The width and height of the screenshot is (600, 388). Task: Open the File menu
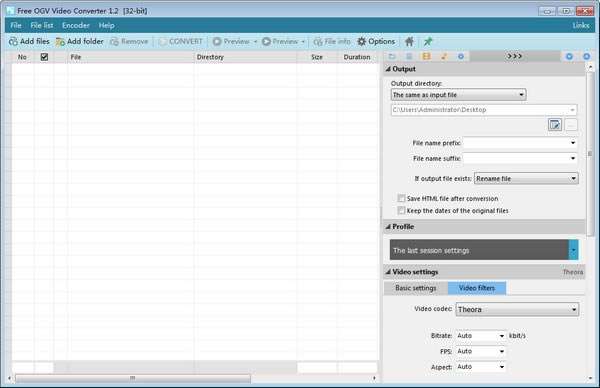(16, 25)
